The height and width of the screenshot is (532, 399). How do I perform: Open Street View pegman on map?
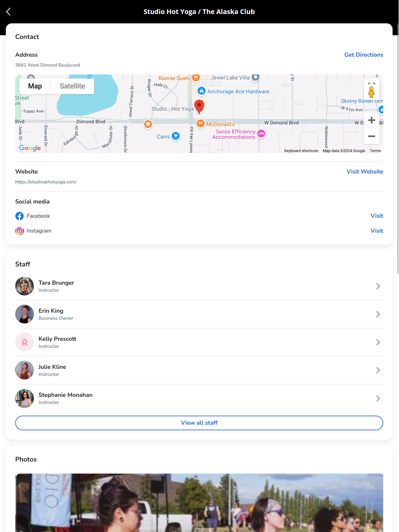pyautogui.click(x=371, y=92)
